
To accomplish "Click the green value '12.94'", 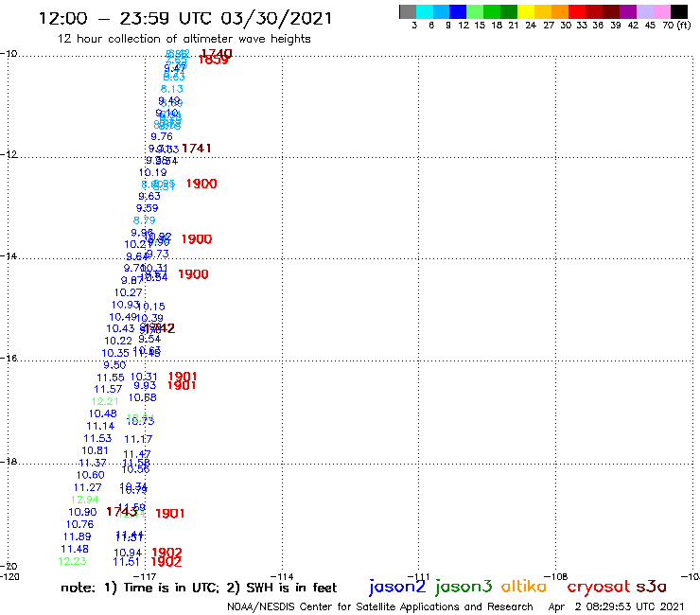I will point(85,500).
